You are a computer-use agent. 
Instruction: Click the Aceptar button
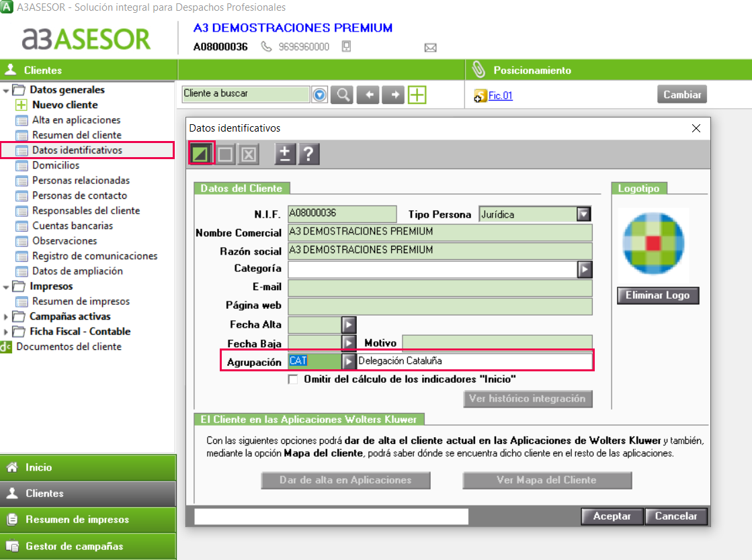pos(612,516)
